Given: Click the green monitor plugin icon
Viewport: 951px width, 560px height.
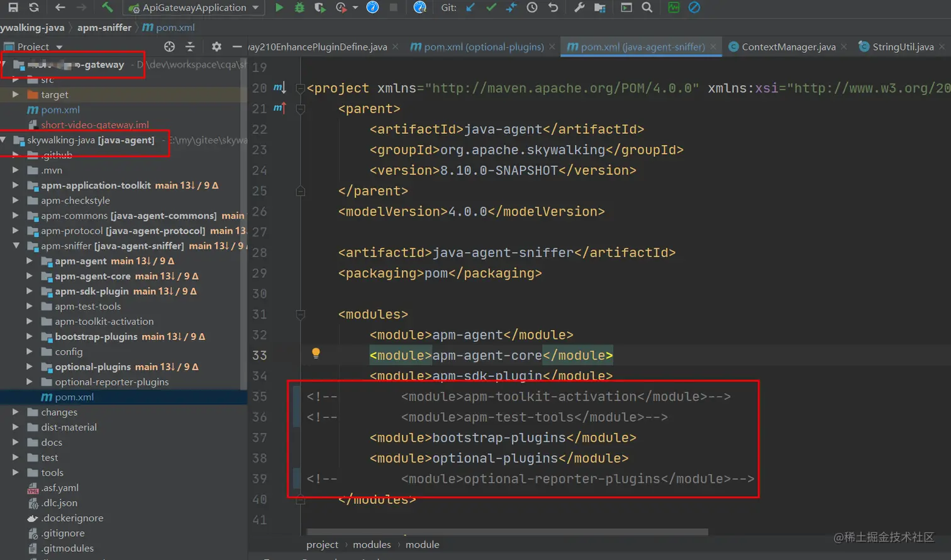Looking at the screenshot, I should click(x=674, y=8).
